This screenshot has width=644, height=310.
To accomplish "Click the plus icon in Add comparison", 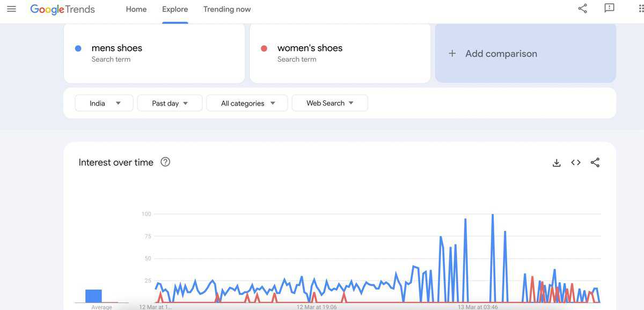I will tap(452, 54).
